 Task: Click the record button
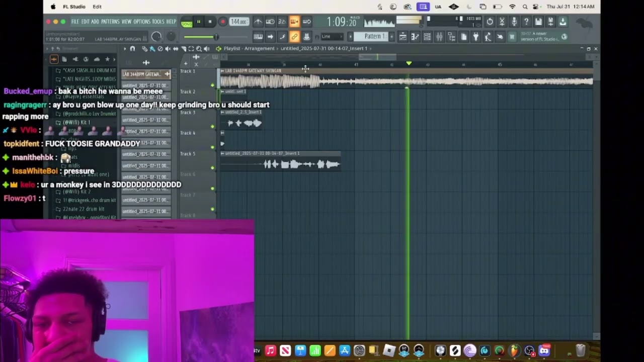(x=222, y=22)
